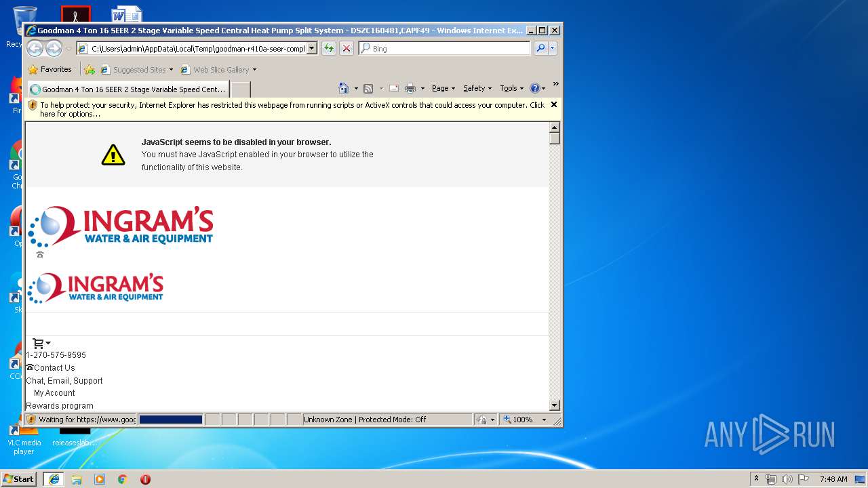Show hidden system tray icons arrow

(x=756, y=479)
